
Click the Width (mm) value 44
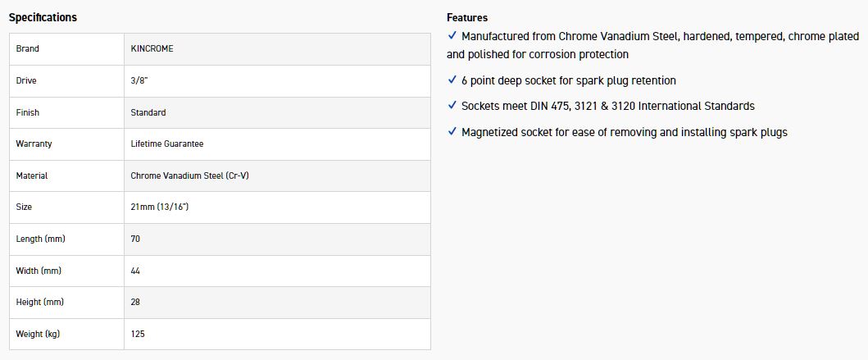click(135, 271)
